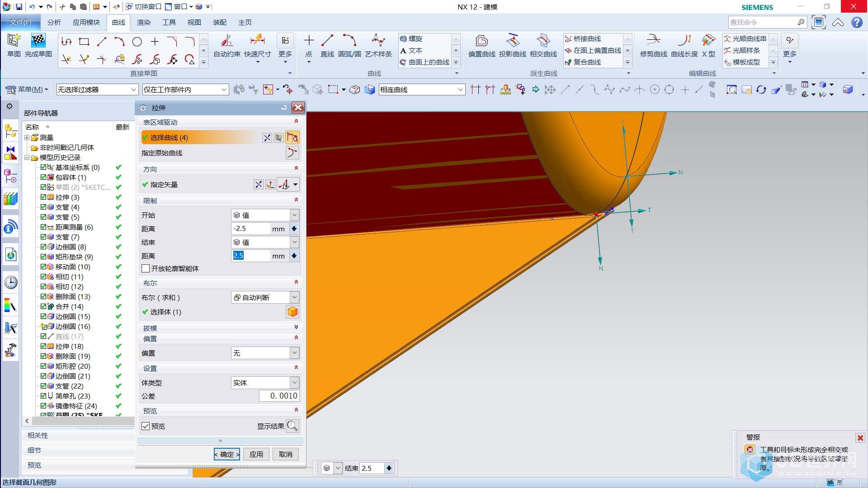
Task: Click the Show Result (显示结果) magnifier icon
Action: click(292, 426)
